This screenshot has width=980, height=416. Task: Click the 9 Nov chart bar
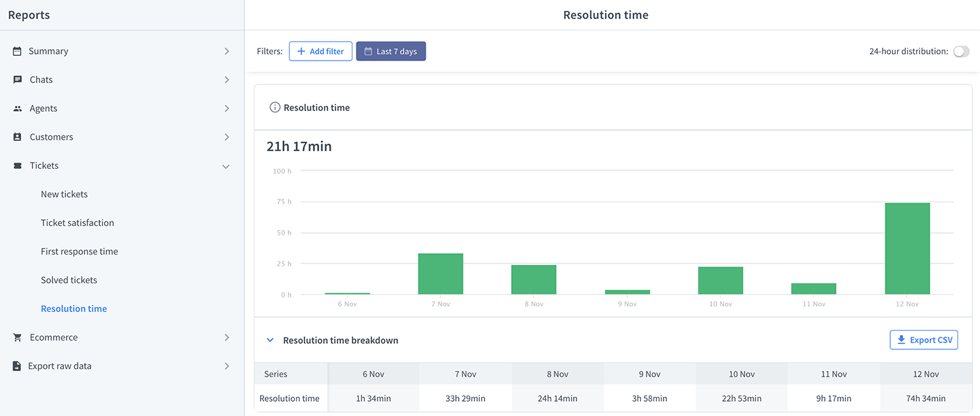click(x=627, y=292)
